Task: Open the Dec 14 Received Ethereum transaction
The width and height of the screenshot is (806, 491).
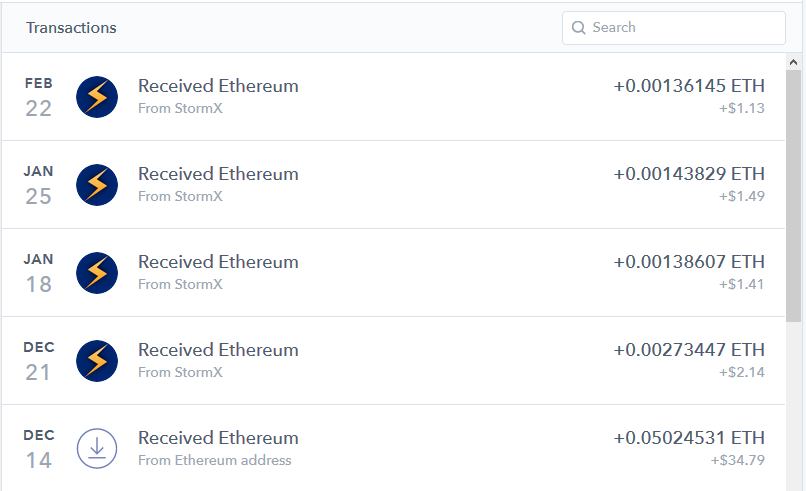Action: [x=218, y=438]
